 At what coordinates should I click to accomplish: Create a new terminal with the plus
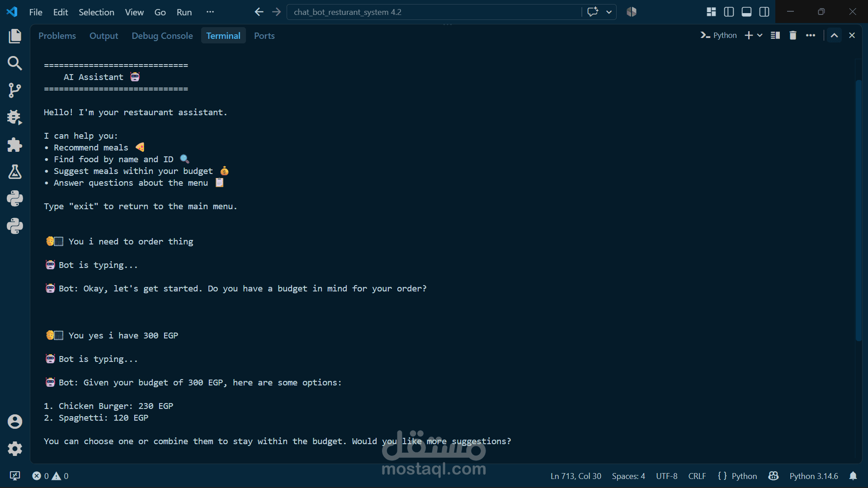(x=749, y=35)
